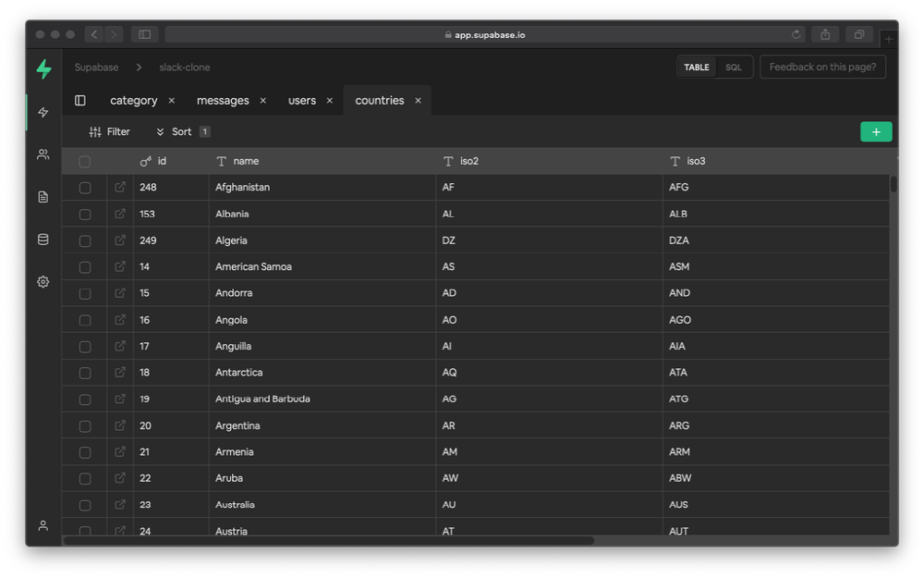Expand the Antigua and Barbuda row open icon
Screen dimensions: 924x578
(120, 399)
